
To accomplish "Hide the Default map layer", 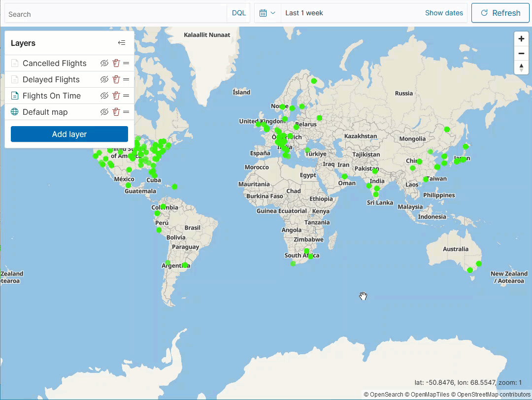I will tap(104, 112).
